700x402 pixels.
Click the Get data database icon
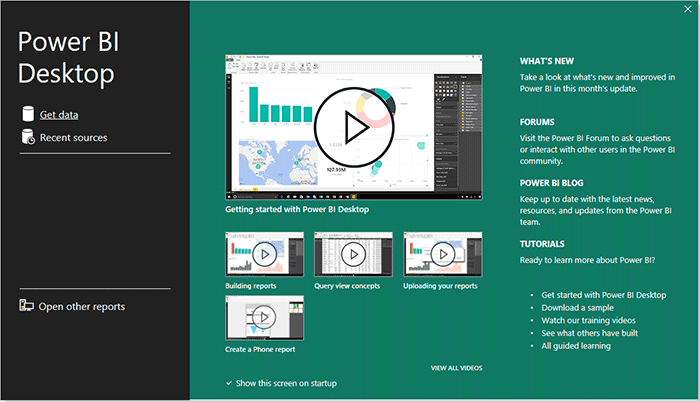(x=27, y=114)
